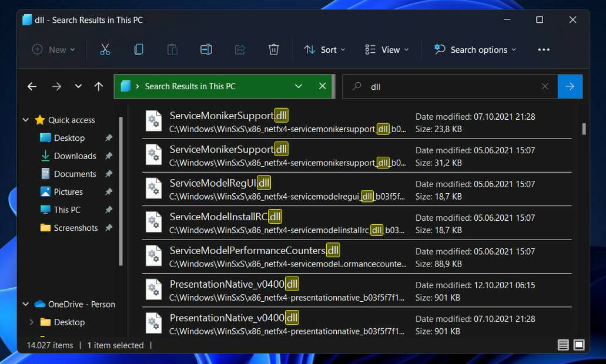
Task: Click the navigation pane scrollbar
Action: click(x=121, y=191)
